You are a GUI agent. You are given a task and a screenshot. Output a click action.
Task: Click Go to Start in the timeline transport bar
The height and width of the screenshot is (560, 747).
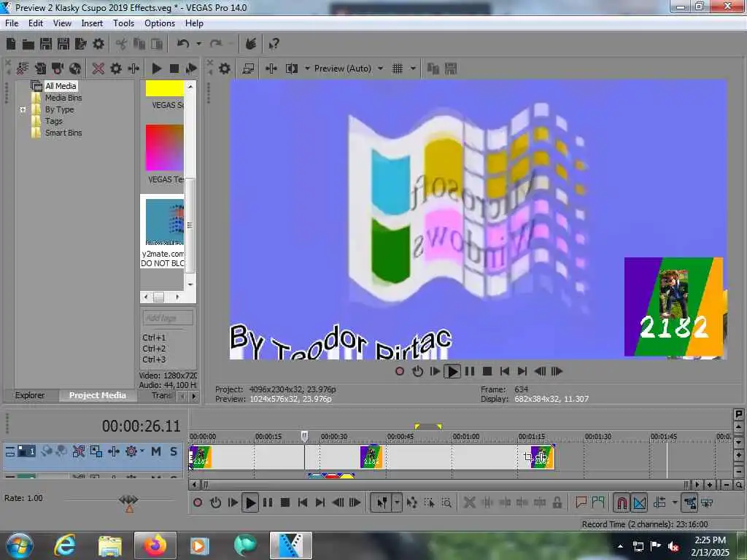tap(303, 502)
